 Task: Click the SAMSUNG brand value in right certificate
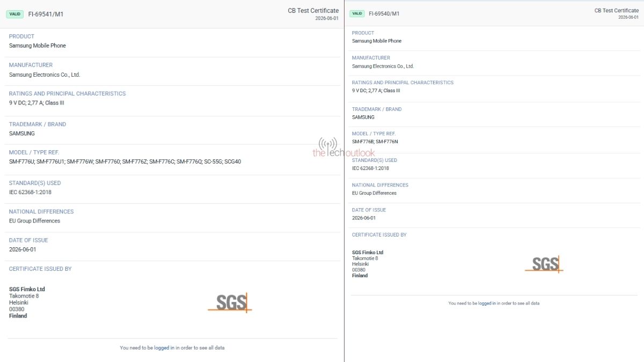363,117
